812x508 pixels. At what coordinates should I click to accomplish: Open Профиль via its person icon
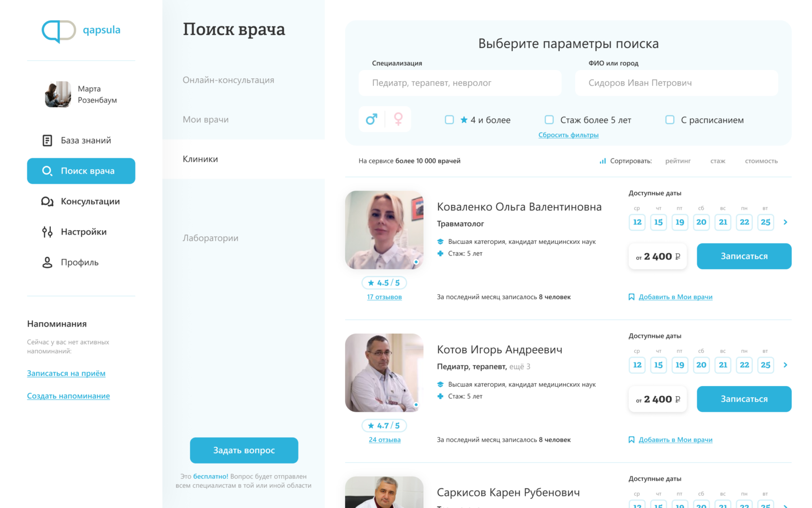pos(47,262)
